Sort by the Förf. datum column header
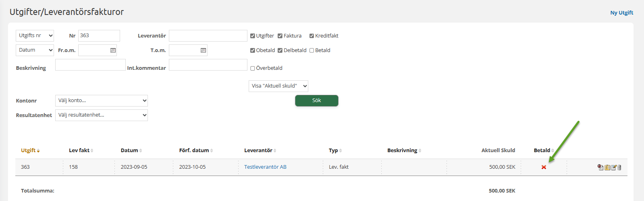644x201 pixels. coord(194,151)
